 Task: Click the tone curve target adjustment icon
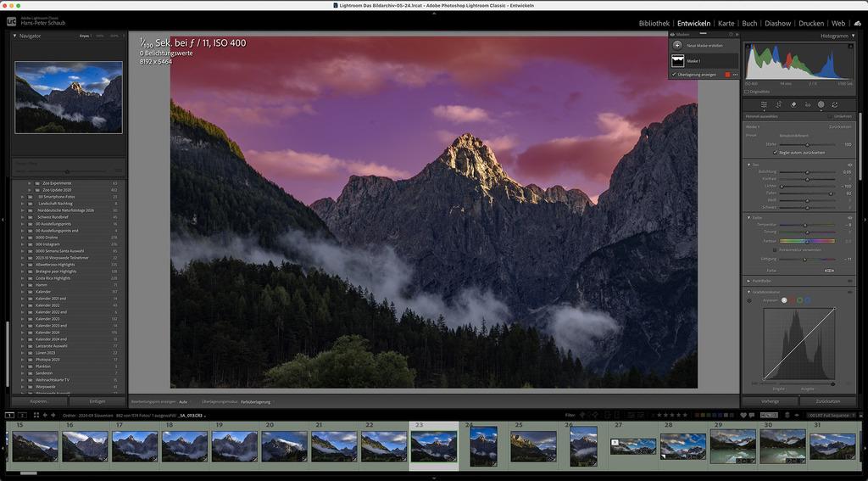point(749,300)
